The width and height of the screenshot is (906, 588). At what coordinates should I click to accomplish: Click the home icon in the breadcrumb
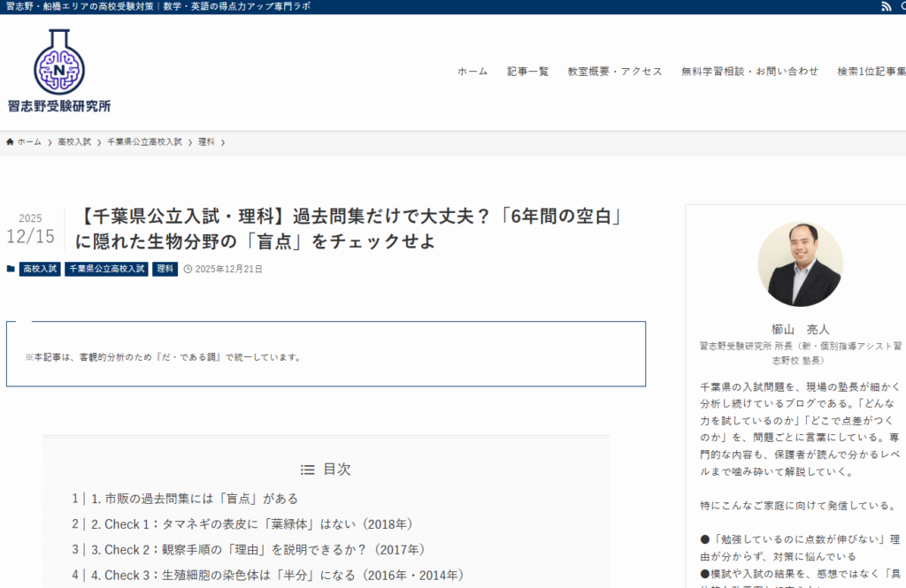pyautogui.click(x=11, y=141)
